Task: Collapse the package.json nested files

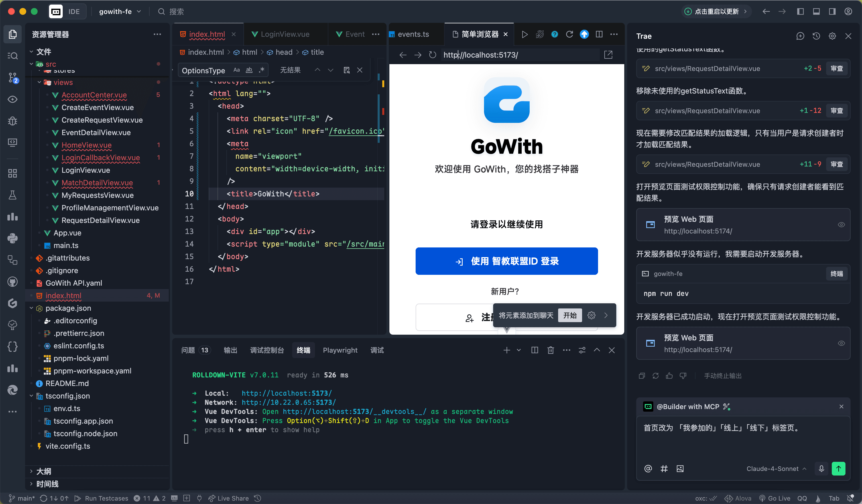Action: coord(31,308)
